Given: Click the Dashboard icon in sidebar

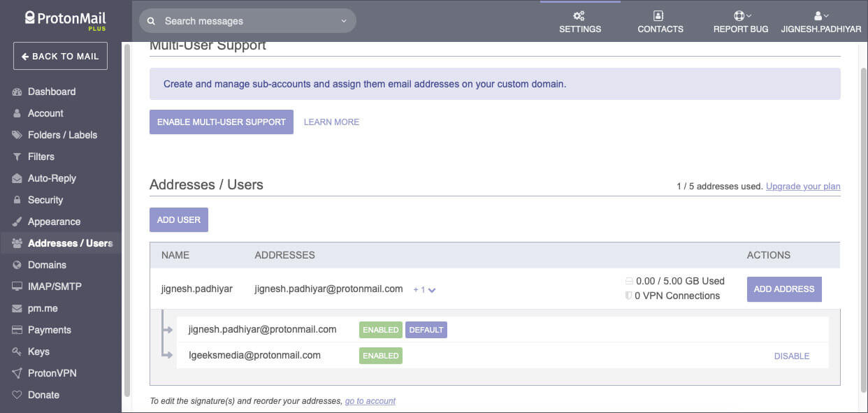Looking at the screenshot, I should click(17, 92).
